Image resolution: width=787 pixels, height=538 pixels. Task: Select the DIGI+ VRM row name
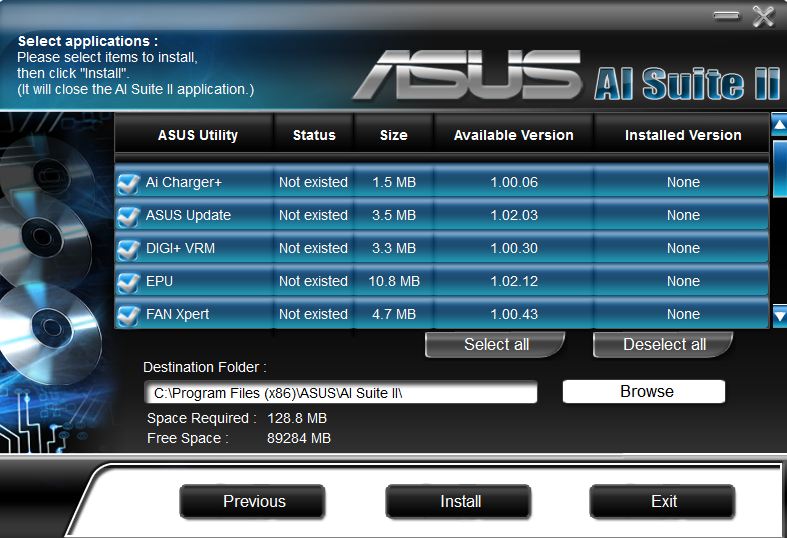coord(180,248)
